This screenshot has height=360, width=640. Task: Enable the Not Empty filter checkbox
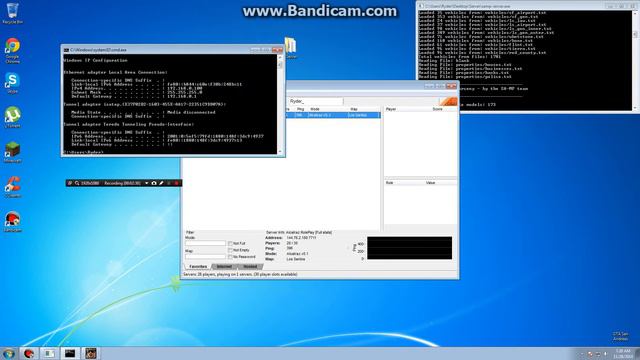(x=230, y=250)
